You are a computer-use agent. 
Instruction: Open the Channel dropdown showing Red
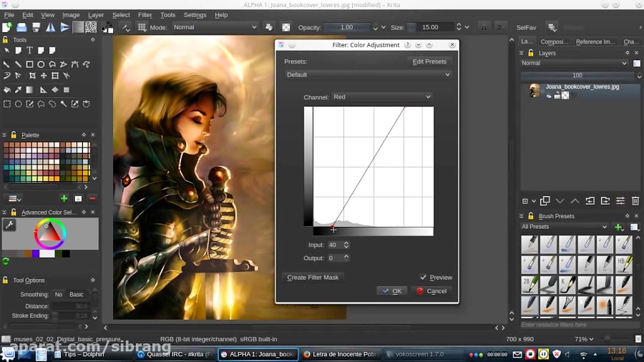tap(382, 97)
